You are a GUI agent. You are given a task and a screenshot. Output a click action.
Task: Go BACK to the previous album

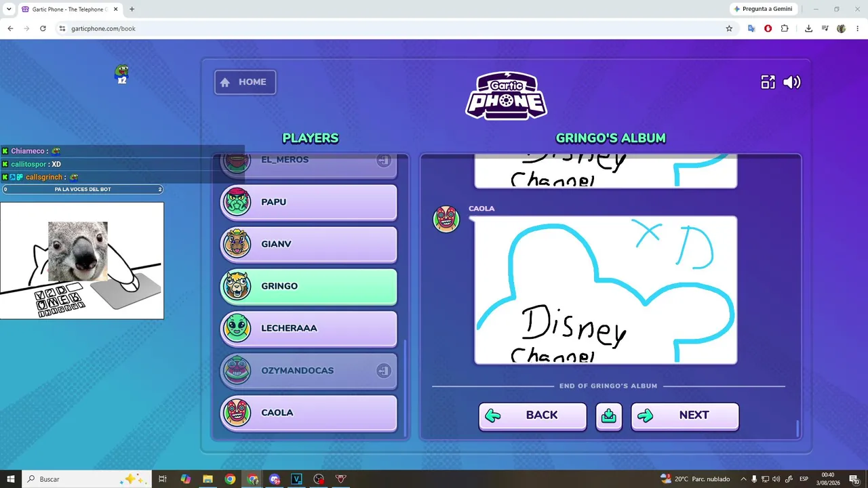[532, 416]
